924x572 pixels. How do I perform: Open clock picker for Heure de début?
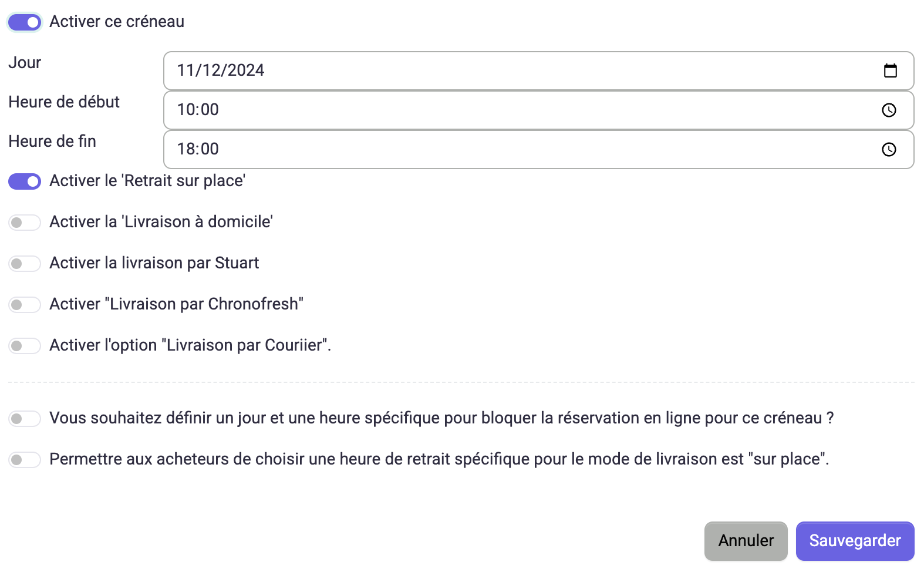(x=889, y=110)
